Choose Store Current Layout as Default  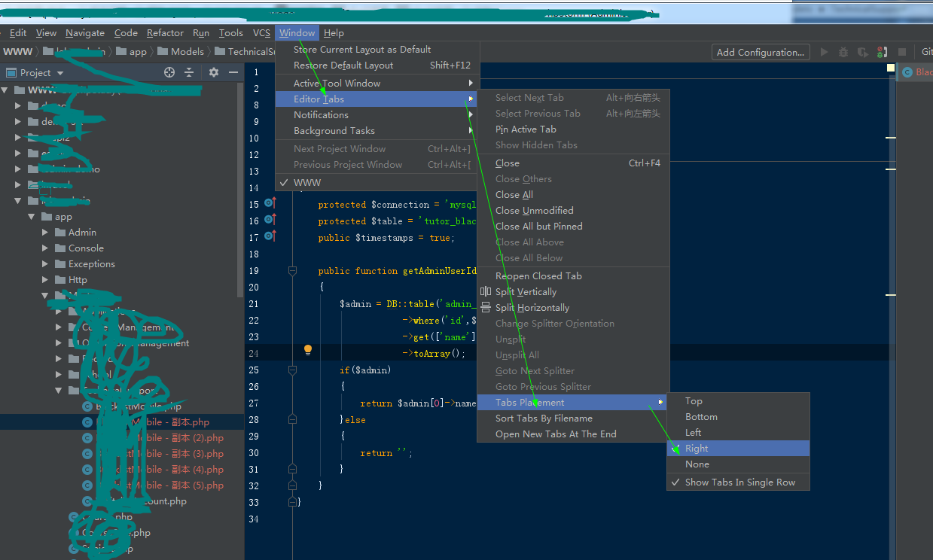377,50
